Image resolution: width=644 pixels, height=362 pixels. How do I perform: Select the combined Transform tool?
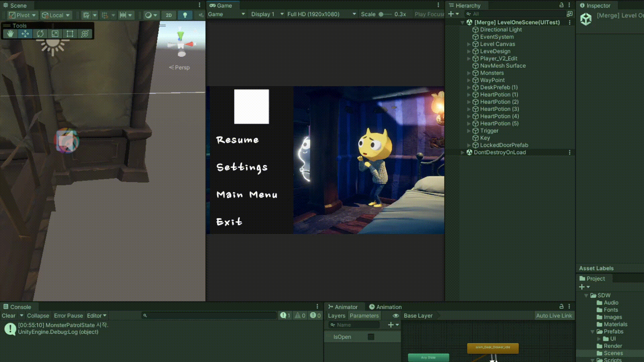[85, 34]
